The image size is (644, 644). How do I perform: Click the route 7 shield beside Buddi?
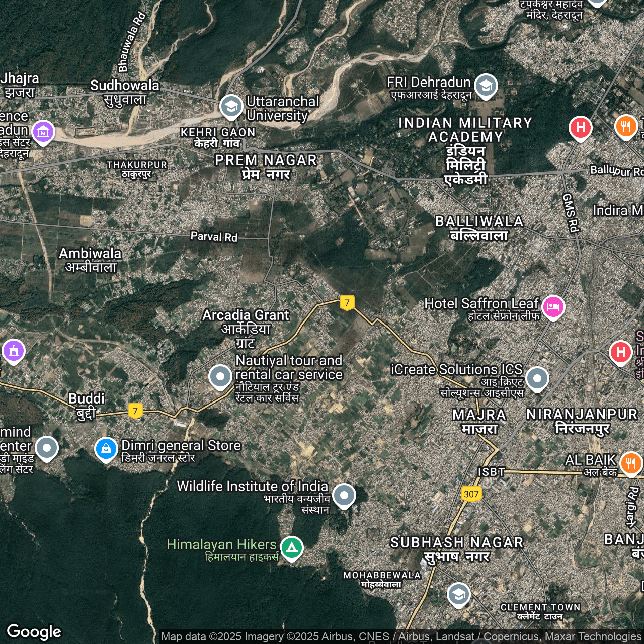click(x=135, y=411)
